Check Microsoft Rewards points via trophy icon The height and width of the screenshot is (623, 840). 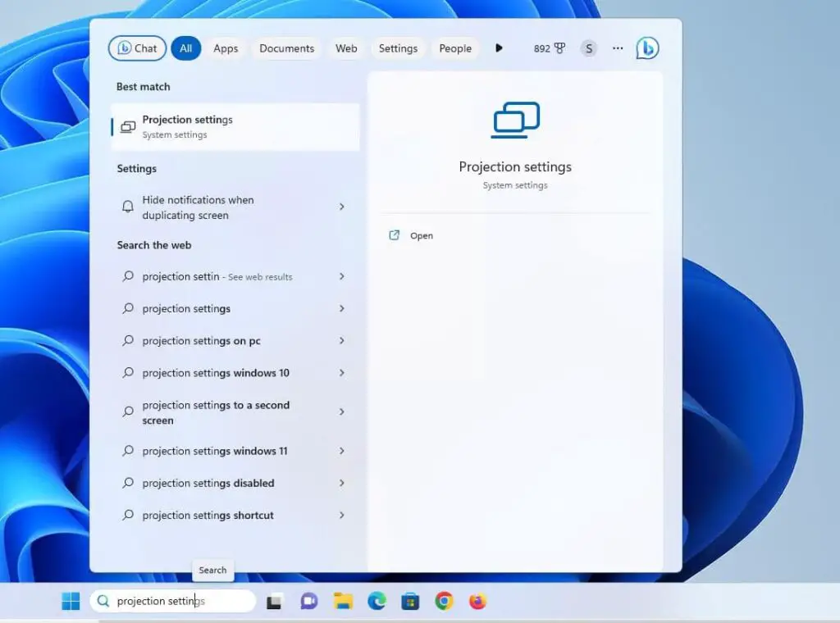tap(559, 48)
